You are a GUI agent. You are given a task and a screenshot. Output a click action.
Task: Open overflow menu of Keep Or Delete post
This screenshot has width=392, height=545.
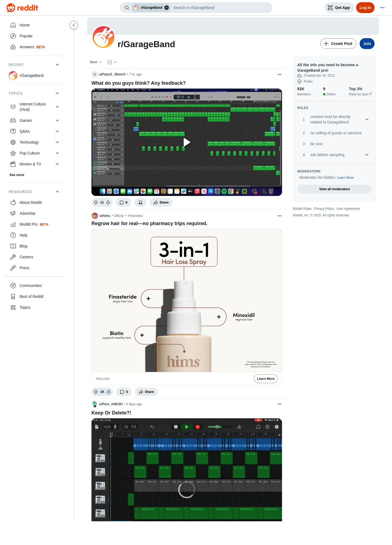click(279, 404)
